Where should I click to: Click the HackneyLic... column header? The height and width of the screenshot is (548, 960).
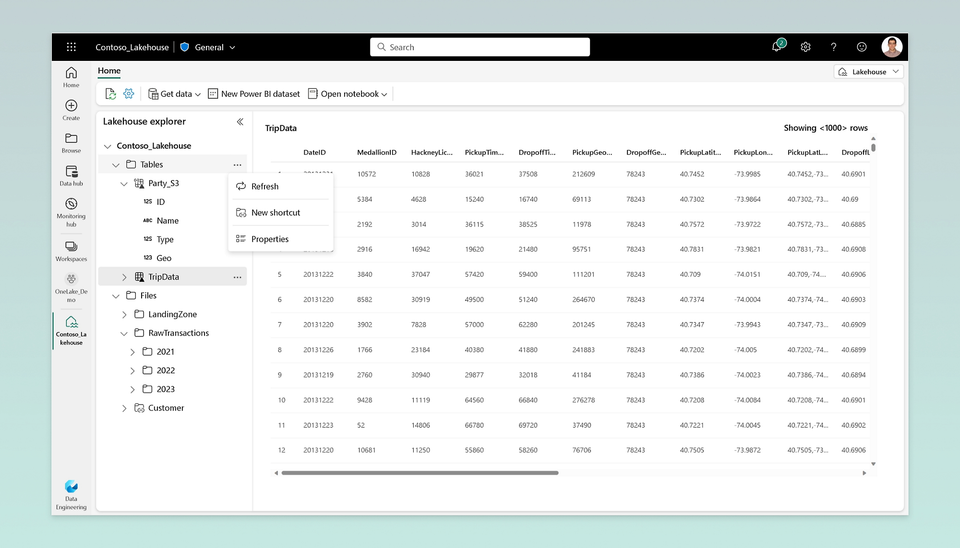click(x=432, y=152)
